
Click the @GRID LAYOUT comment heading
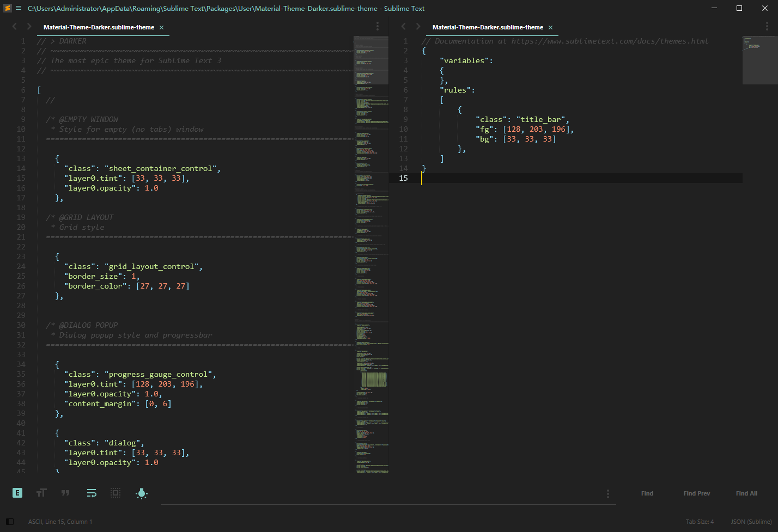80,217
